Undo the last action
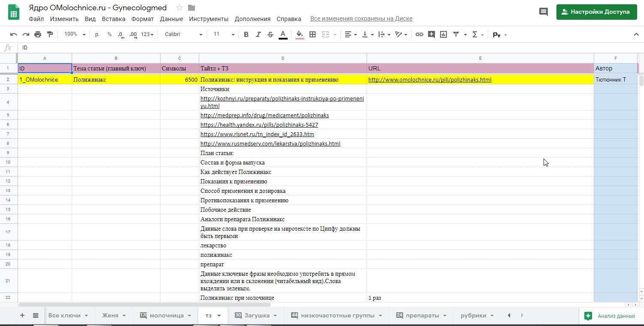This screenshot has height=326, width=644. tap(14, 35)
